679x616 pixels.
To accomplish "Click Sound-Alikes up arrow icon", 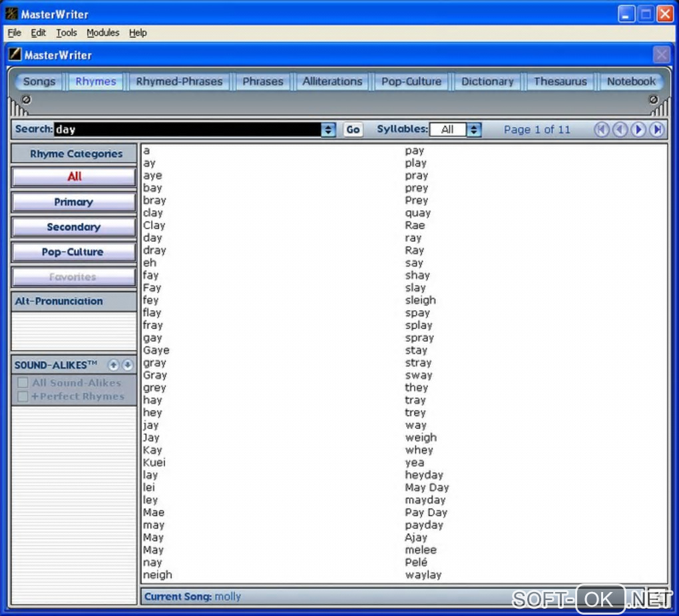I will (113, 365).
